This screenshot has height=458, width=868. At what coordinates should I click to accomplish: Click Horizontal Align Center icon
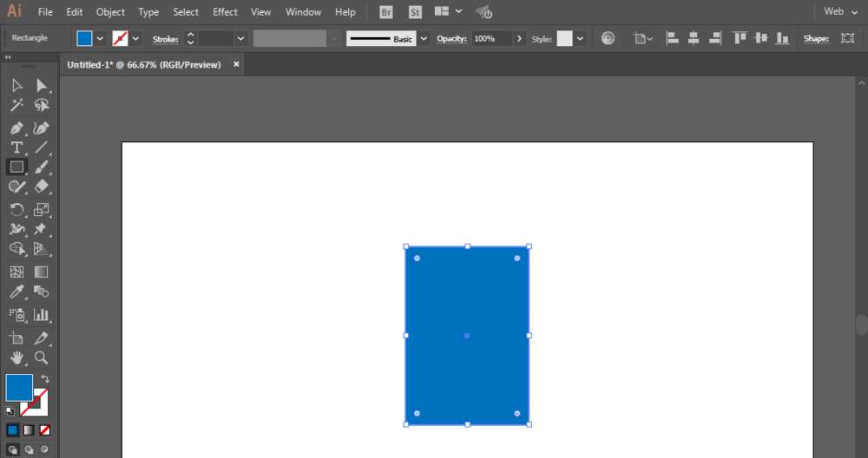pyautogui.click(x=693, y=39)
